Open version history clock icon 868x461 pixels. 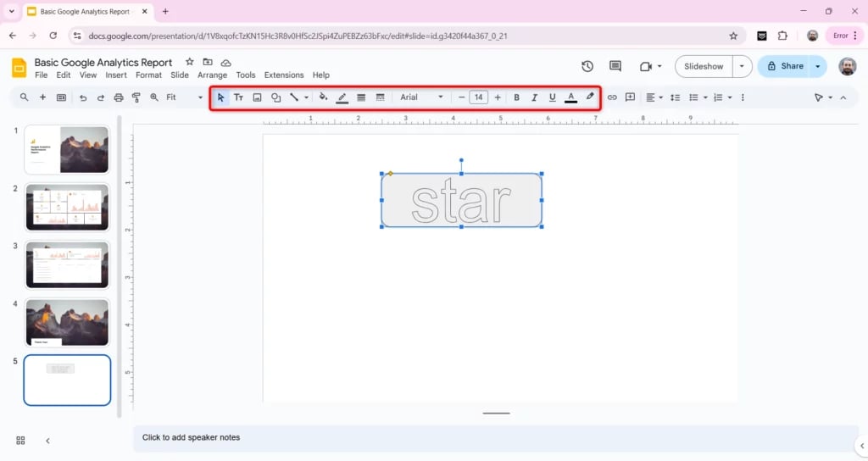587,66
